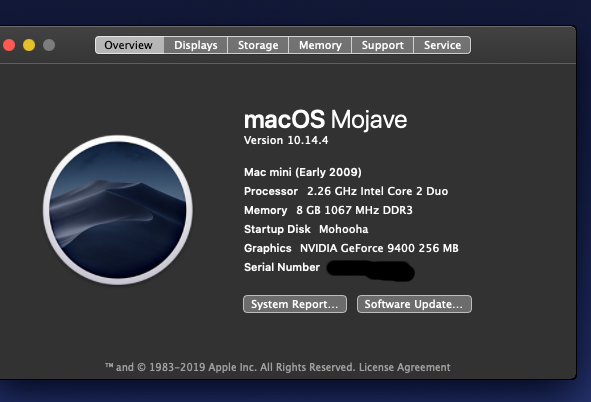Click the Version 10.14.4 text
This screenshot has width=591, height=402.
coord(286,140)
